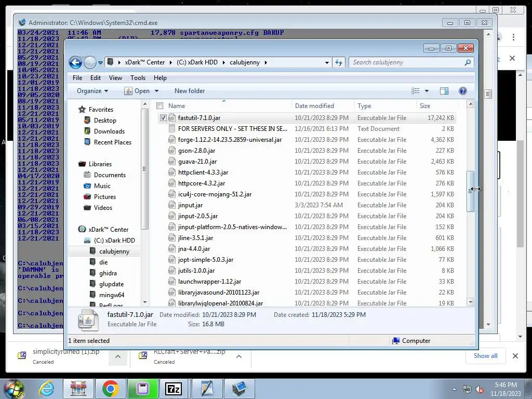Open the blue Help icon
This screenshot has width=532, height=399.
click(463, 91)
